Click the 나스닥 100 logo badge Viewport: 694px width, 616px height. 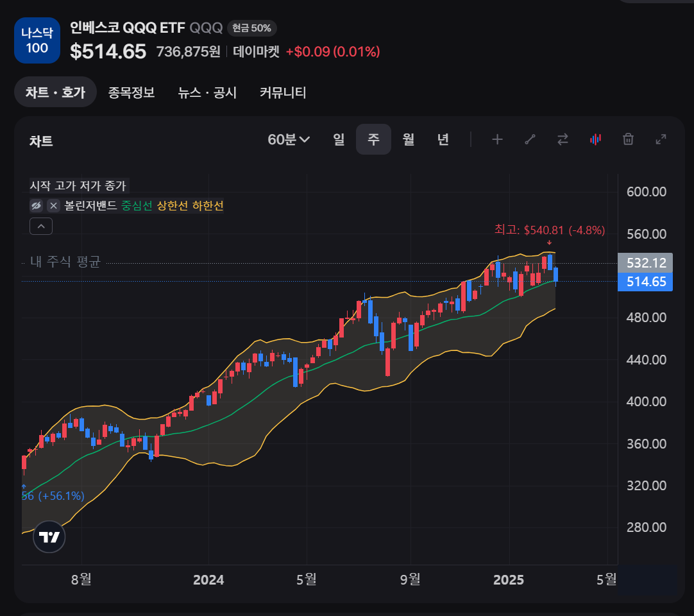coord(37,40)
